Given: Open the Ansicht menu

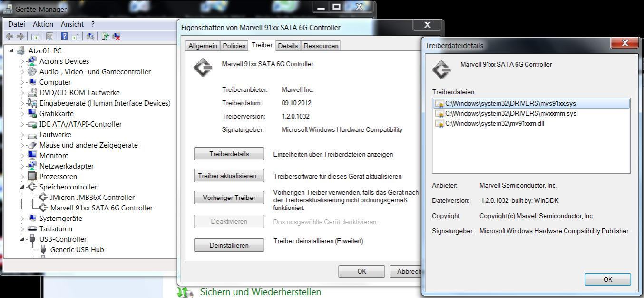Looking at the screenshot, I should [72, 24].
